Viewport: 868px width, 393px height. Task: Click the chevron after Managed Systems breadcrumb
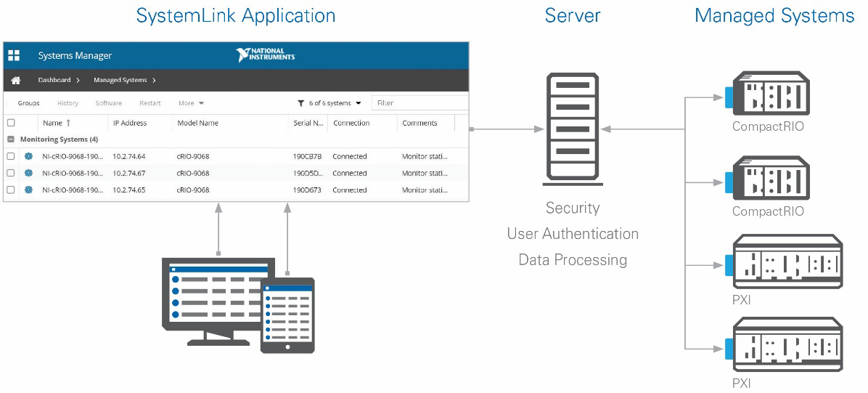[154, 81]
